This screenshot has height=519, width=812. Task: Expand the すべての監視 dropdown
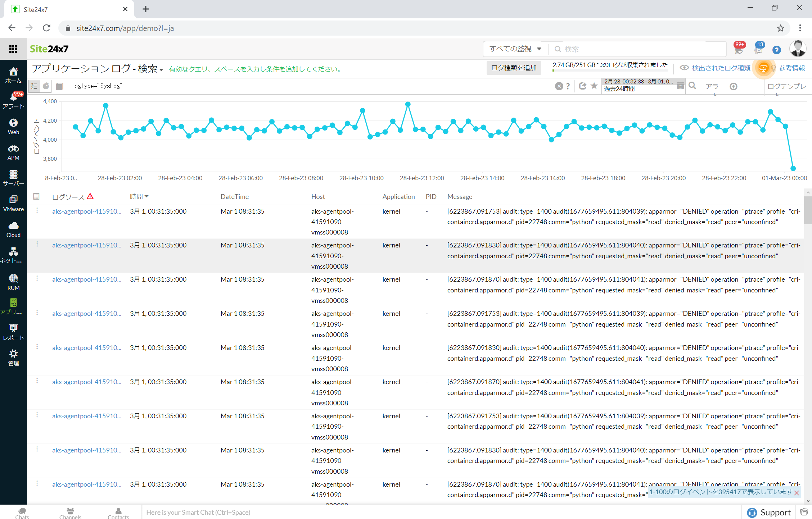point(515,49)
